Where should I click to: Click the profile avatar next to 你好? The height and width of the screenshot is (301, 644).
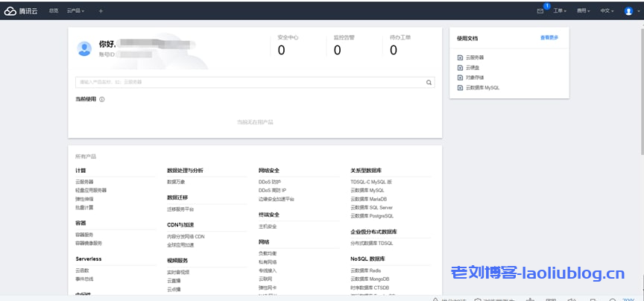coord(84,49)
